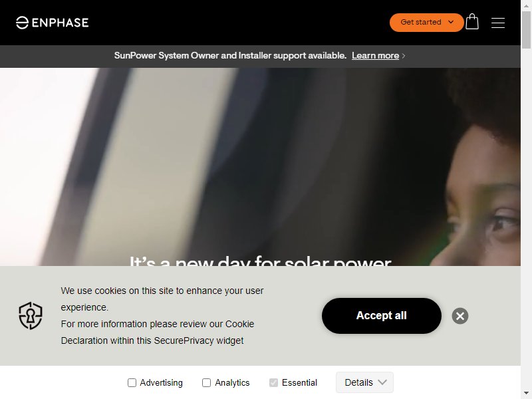Screen dimensions: 532x399
Task: Click the hero video background
Action: pos(260,167)
